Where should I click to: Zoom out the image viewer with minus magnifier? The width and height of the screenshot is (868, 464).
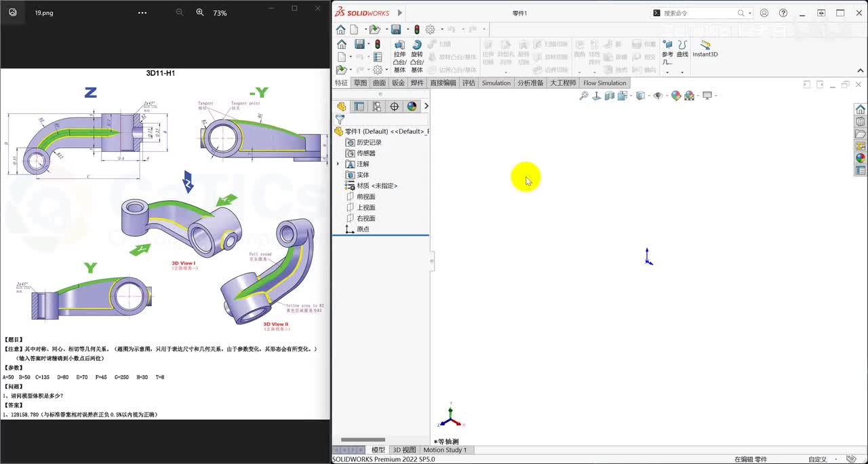click(179, 12)
